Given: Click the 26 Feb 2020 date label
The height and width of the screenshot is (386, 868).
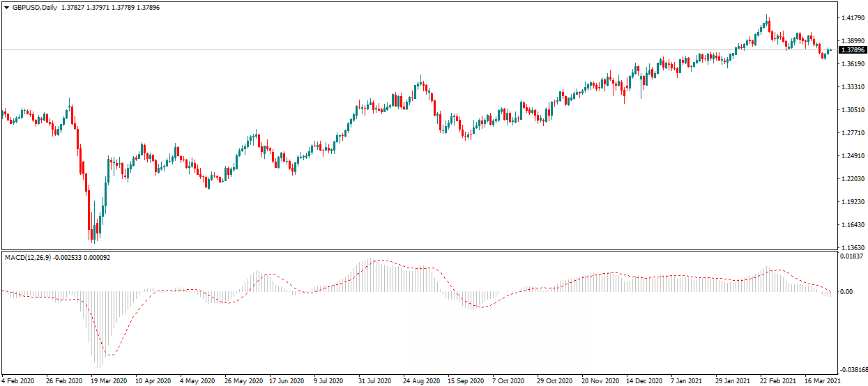Looking at the screenshot, I should pyautogui.click(x=63, y=381).
